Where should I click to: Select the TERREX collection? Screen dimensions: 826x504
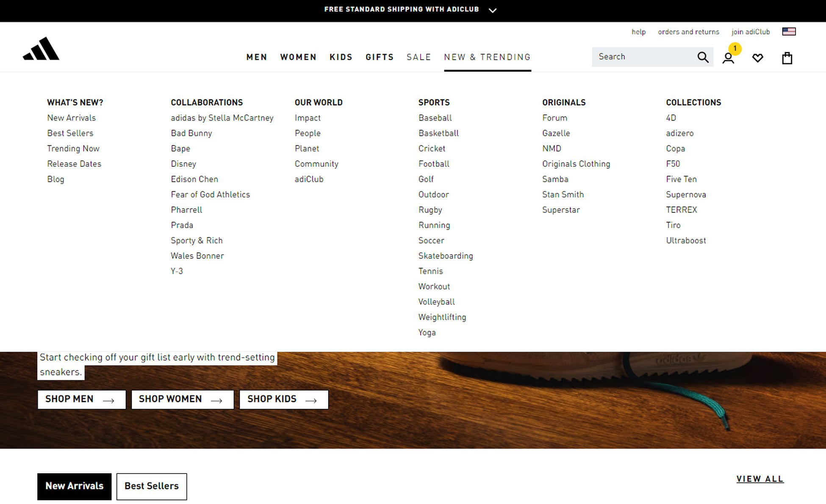click(x=681, y=210)
